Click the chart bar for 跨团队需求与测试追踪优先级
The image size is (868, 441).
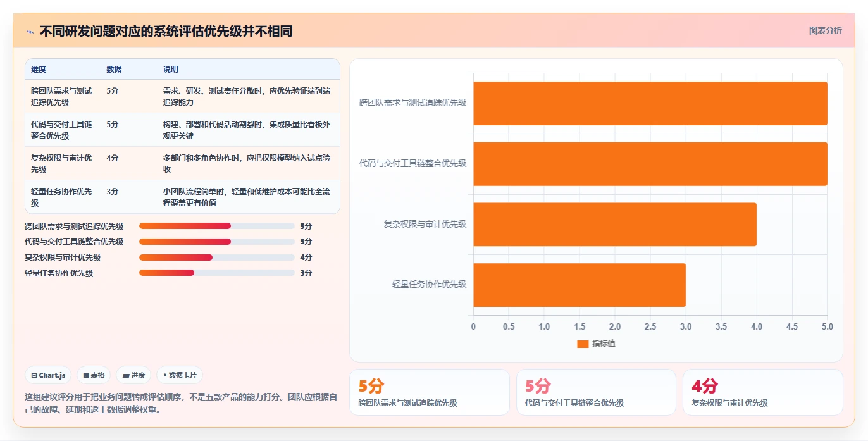650,103
